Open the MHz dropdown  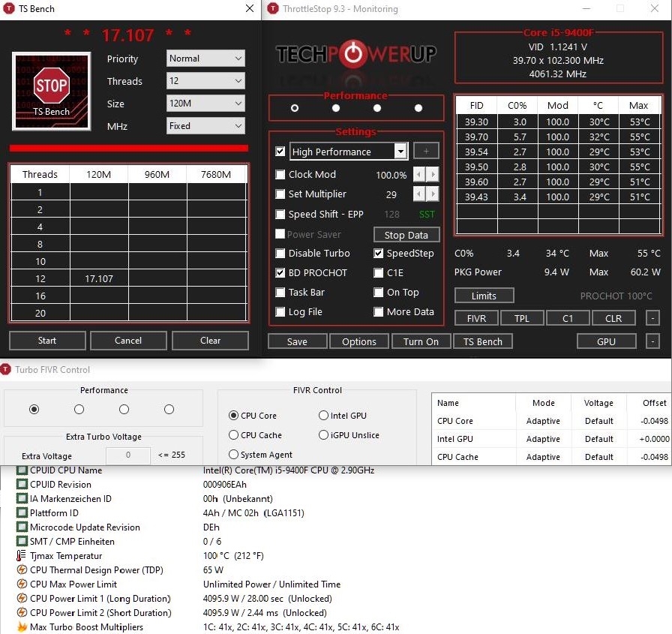tap(205, 126)
